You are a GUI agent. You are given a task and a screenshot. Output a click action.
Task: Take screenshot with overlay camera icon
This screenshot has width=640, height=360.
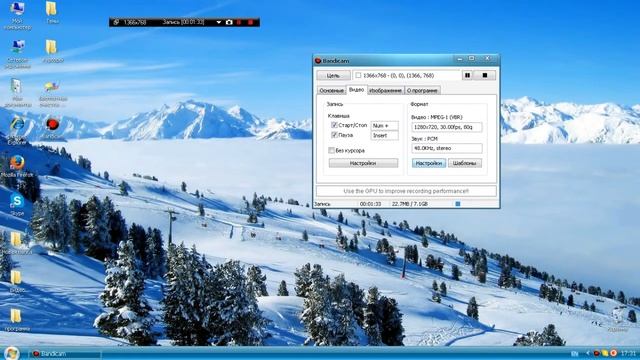(229, 22)
